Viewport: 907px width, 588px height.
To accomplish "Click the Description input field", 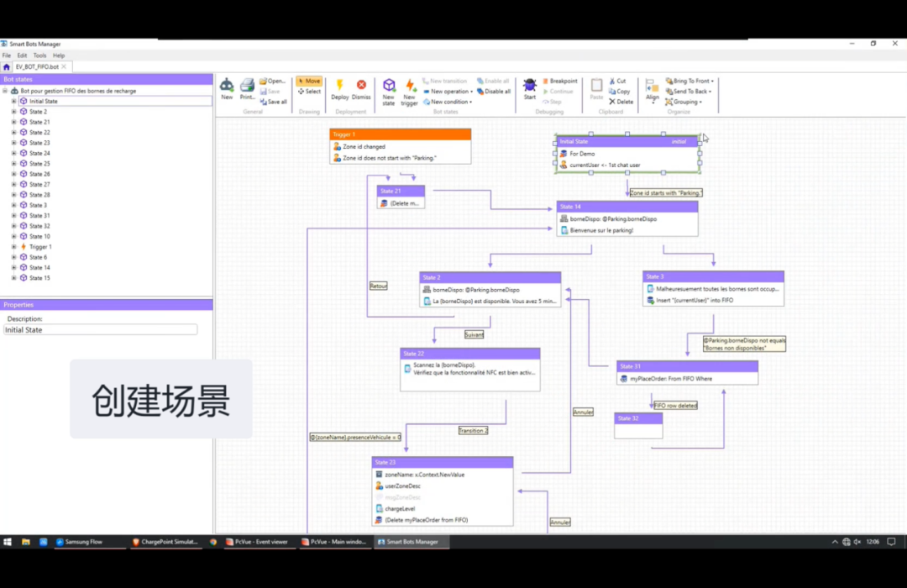I will point(101,330).
